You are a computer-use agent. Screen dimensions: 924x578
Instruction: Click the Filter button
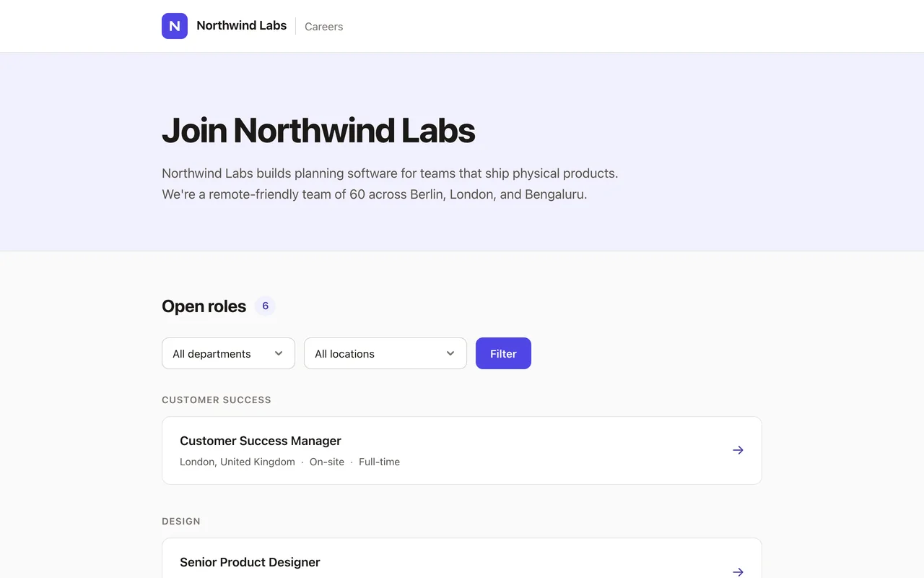(x=503, y=353)
